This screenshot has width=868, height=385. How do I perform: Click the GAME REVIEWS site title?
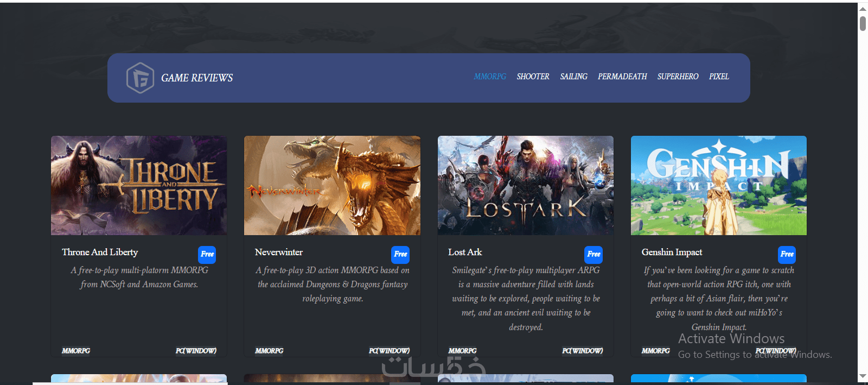click(197, 78)
